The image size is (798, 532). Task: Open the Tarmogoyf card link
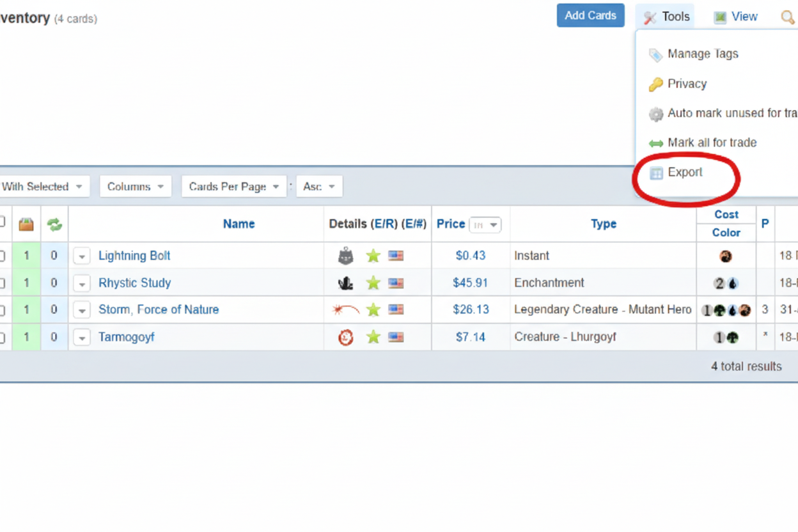(x=127, y=337)
